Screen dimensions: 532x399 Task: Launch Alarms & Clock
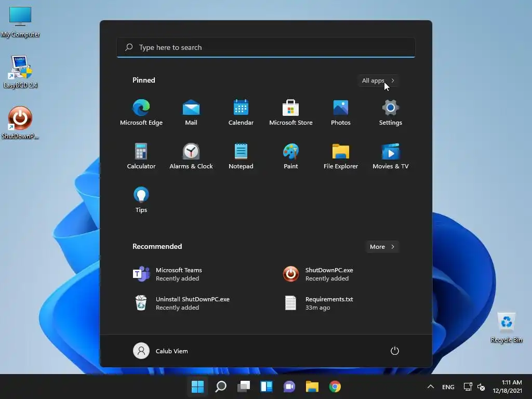tap(191, 156)
